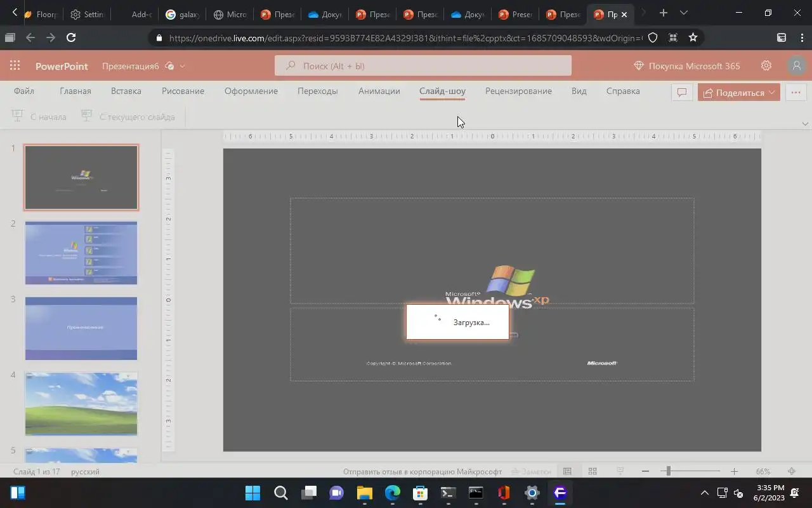
Task: Select slide 4 Bliss wallpaper thumbnail
Action: pyautogui.click(x=81, y=404)
